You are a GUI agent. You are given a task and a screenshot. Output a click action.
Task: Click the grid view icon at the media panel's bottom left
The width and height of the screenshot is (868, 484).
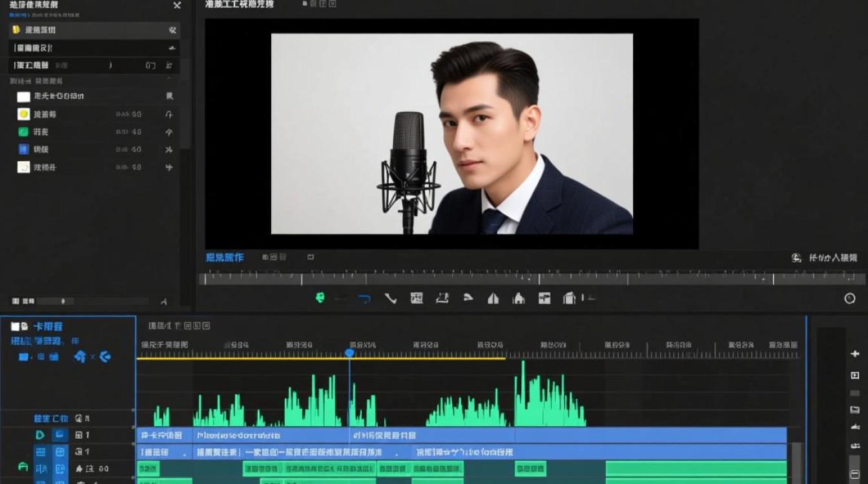pos(15,301)
